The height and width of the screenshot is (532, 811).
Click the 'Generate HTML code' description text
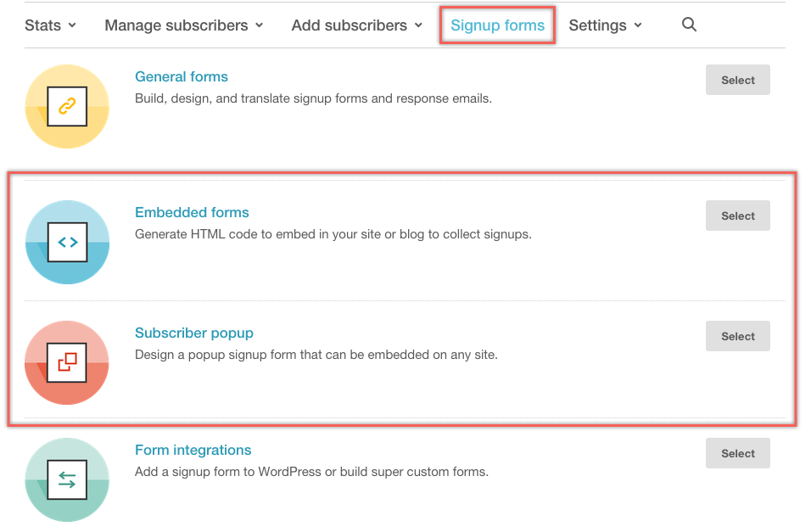coord(333,234)
